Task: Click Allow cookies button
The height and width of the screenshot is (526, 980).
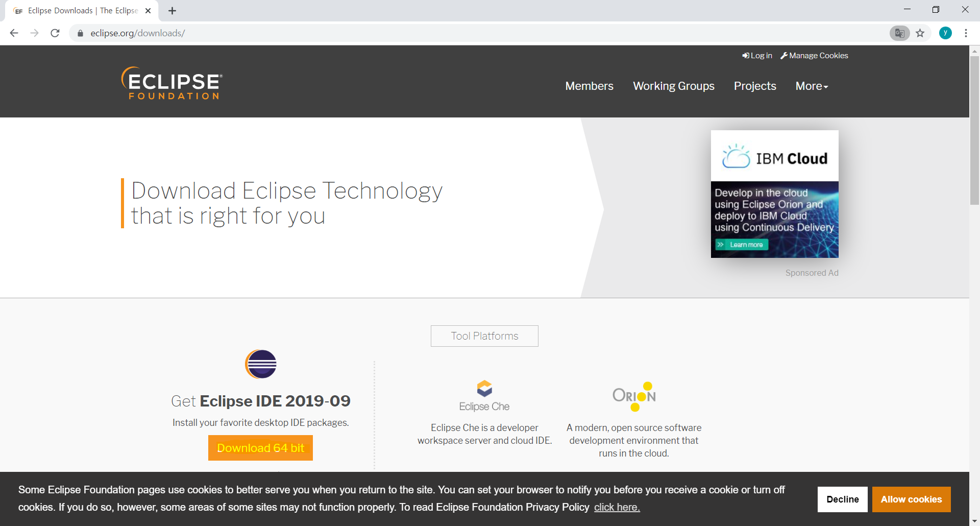Action: coord(911,499)
